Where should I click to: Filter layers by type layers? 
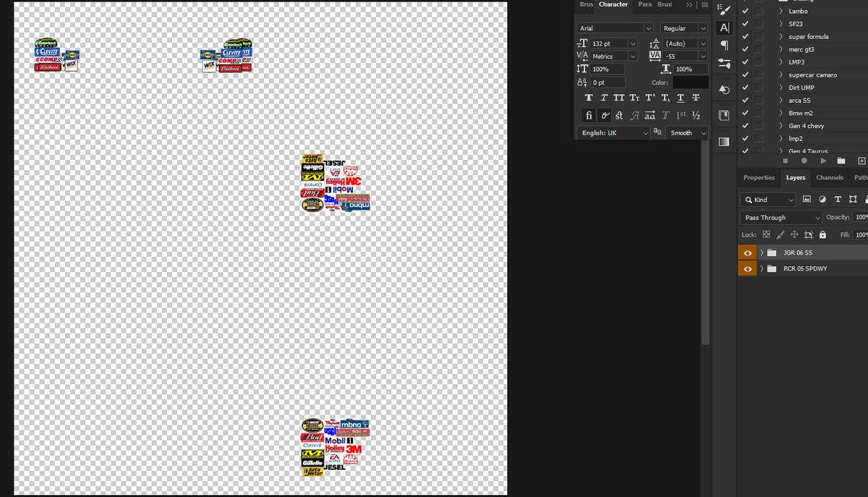(x=838, y=200)
